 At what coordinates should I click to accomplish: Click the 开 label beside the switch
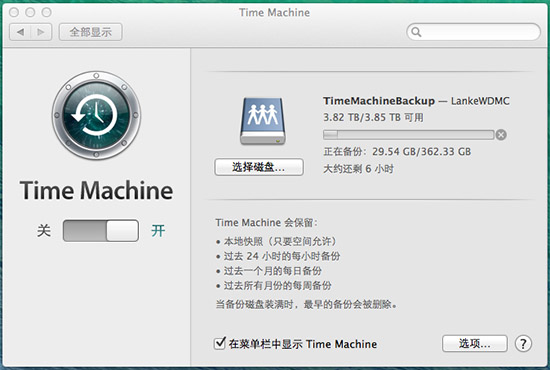[158, 231]
